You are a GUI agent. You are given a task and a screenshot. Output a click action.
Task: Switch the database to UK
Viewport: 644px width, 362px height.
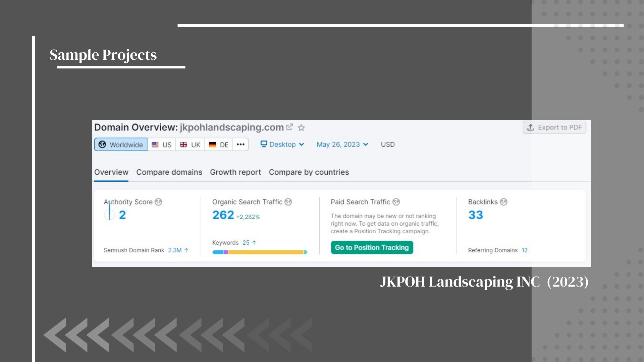click(x=190, y=144)
